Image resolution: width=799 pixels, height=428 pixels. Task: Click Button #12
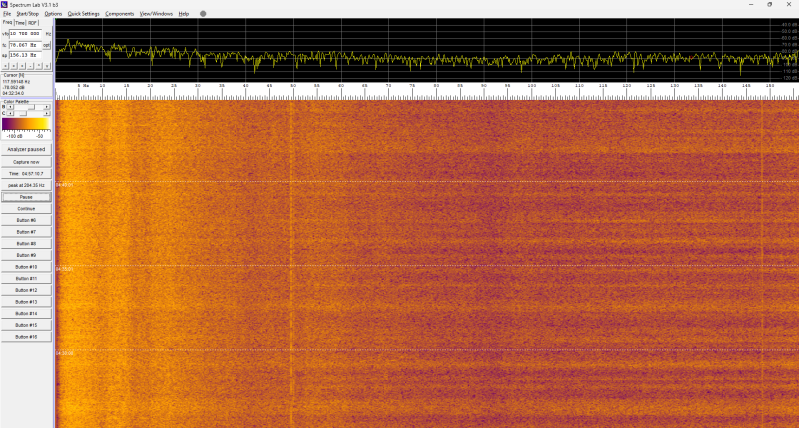pyautogui.click(x=26, y=290)
